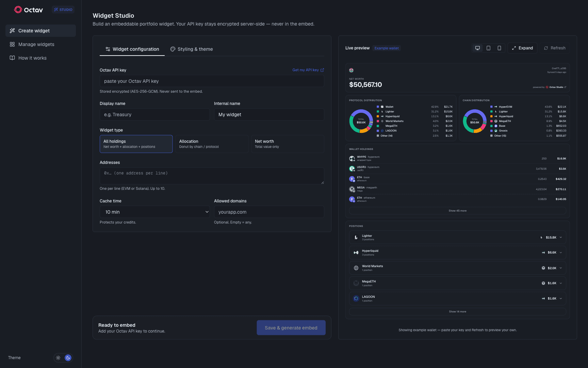Click the Allowed domains field

click(x=269, y=212)
